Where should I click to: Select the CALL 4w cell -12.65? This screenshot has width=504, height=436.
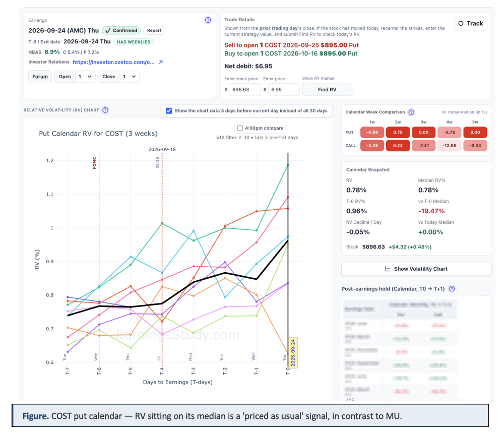point(450,146)
